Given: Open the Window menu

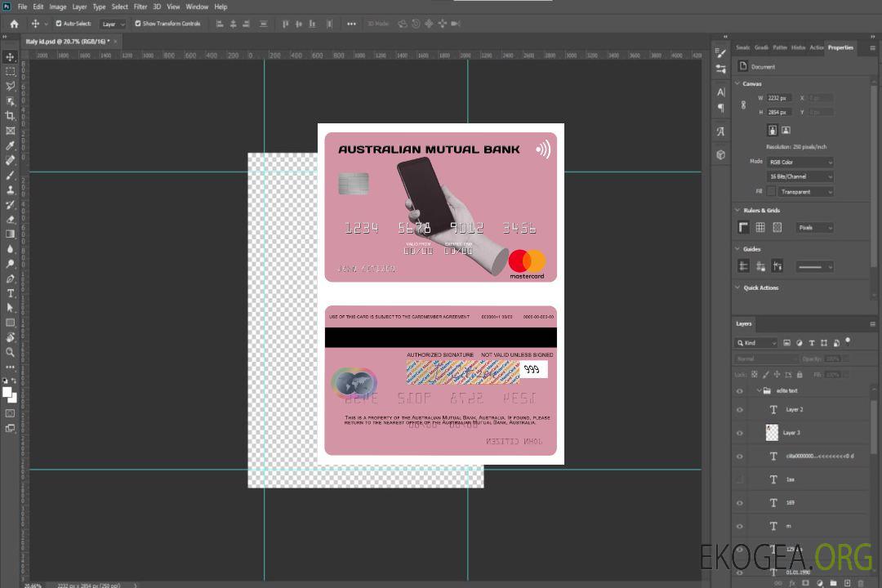Looking at the screenshot, I should (197, 7).
